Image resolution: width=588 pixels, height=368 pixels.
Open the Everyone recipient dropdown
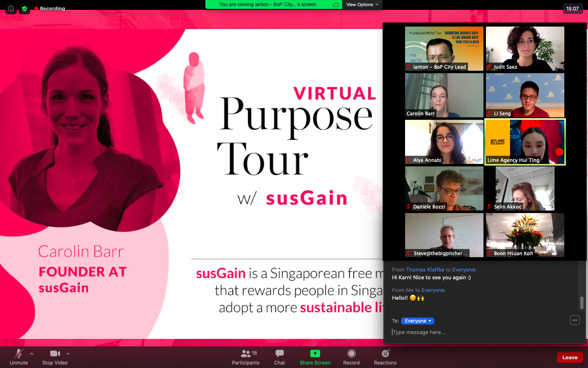click(418, 321)
